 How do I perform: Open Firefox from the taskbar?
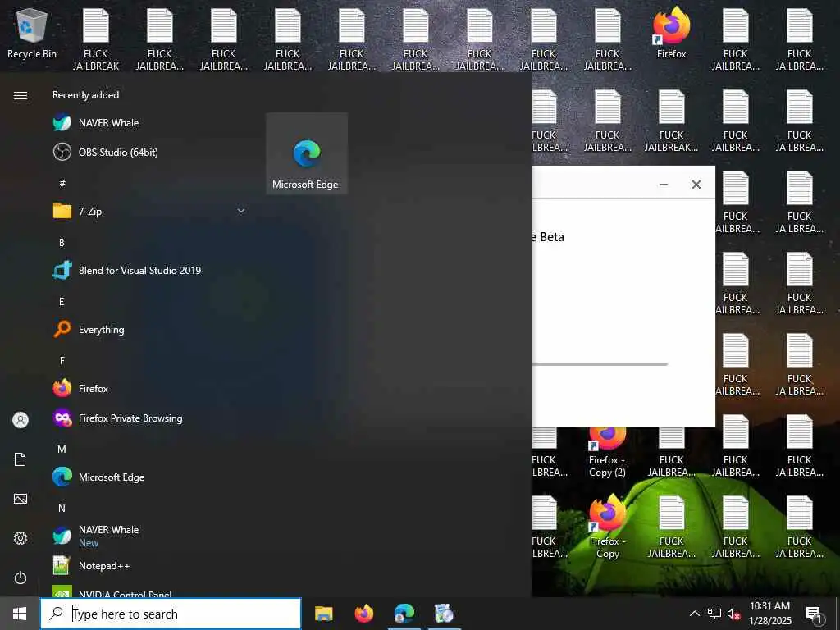[x=364, y=614]
